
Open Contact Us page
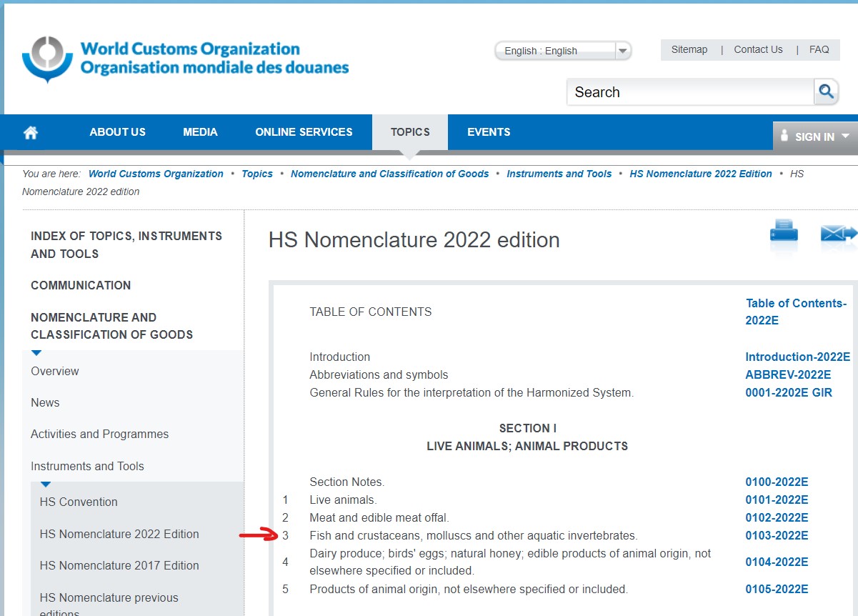tap(758, 49)
